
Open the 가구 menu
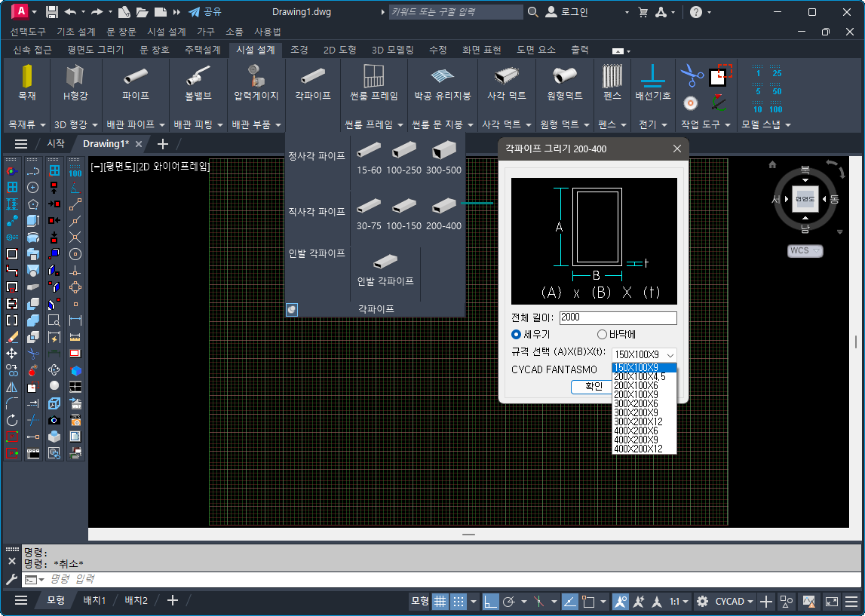[x=206, y=32]
